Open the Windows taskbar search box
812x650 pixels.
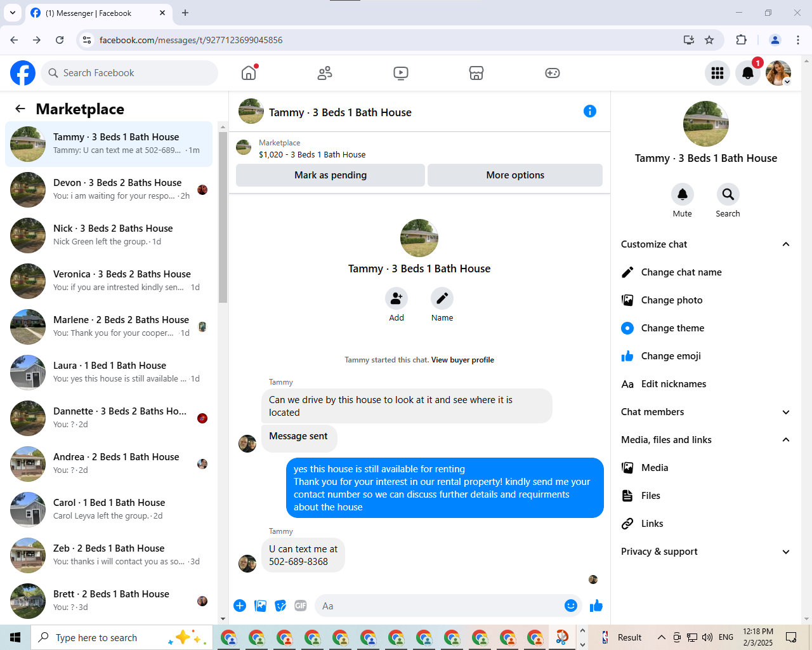121,637
